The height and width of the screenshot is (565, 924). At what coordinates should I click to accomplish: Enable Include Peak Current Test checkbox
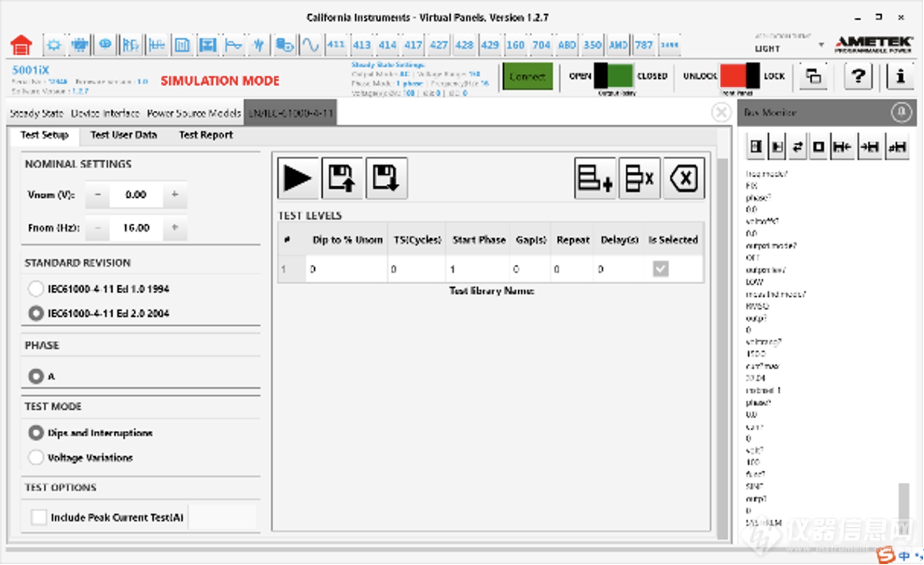point(39,517)
